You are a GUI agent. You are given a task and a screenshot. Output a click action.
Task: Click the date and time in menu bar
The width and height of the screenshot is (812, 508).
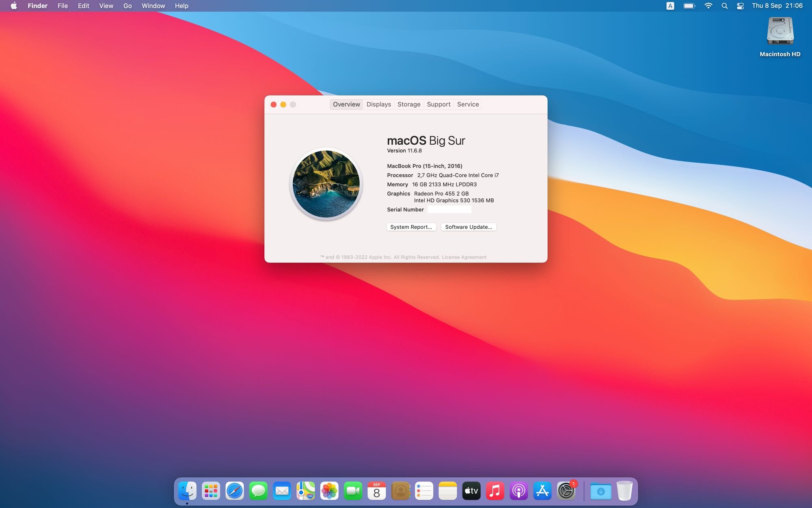point(777,6)
